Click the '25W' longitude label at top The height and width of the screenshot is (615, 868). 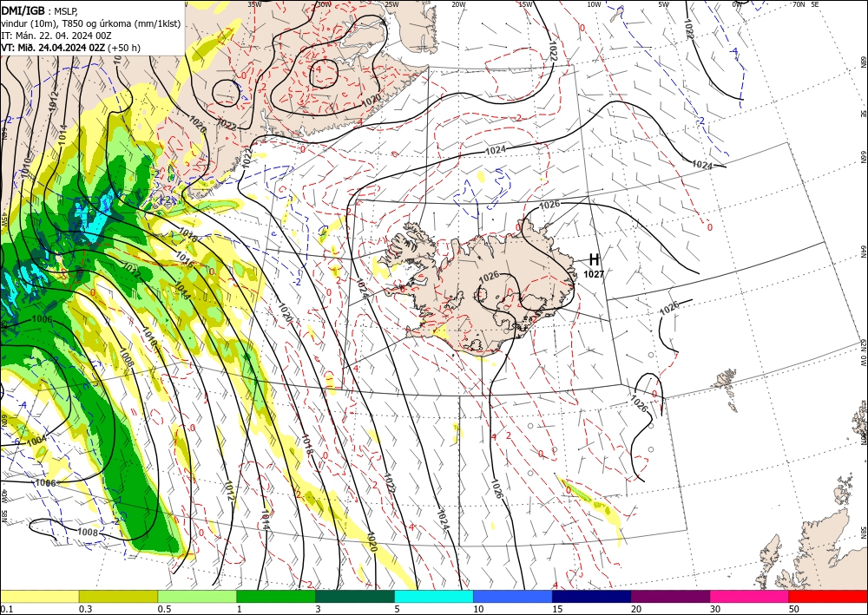point(391,4)
